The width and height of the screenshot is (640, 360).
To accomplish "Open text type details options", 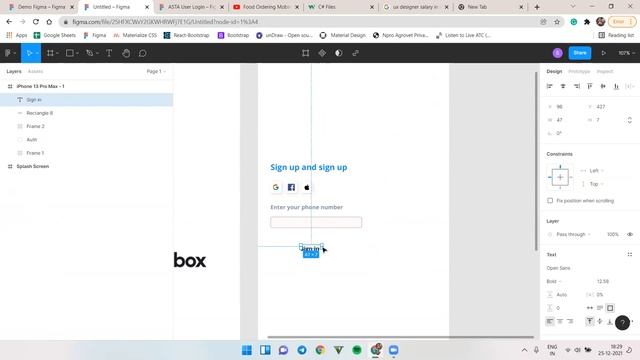I will 629,255.
